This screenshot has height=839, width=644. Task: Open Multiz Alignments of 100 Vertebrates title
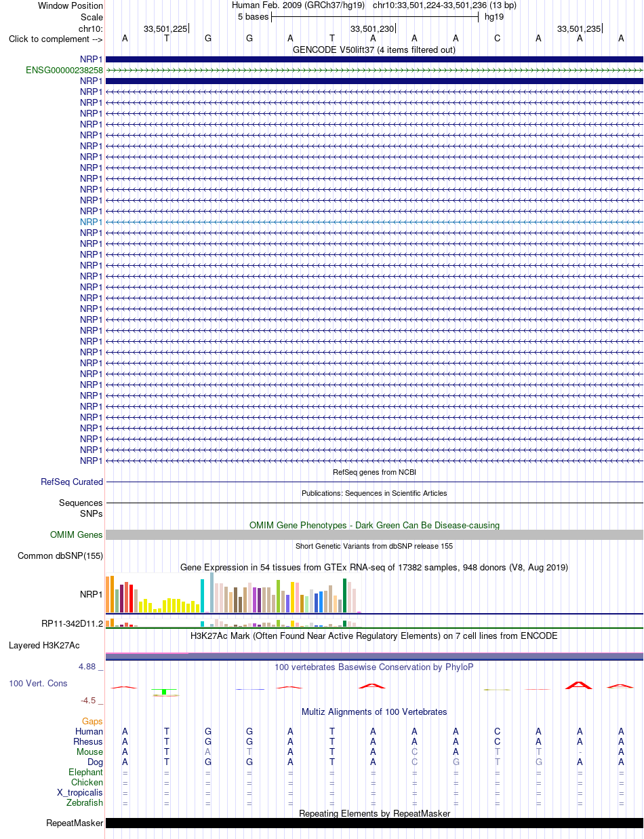pyautogui.click(x=374, y=712)
